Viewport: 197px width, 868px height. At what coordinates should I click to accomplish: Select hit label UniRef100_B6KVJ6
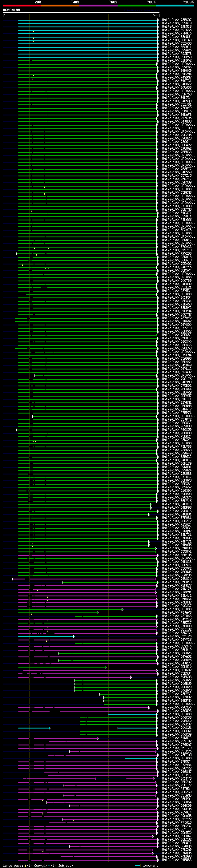coord(177,501)
